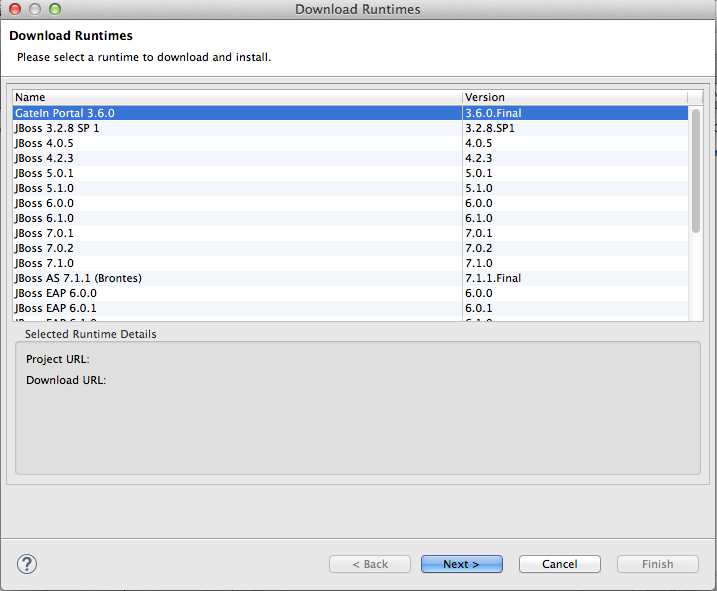Image resolution: width=717 pixels, height=591 pixels.
Task: Click the grayed-out Back button
Action: [369, 564]
